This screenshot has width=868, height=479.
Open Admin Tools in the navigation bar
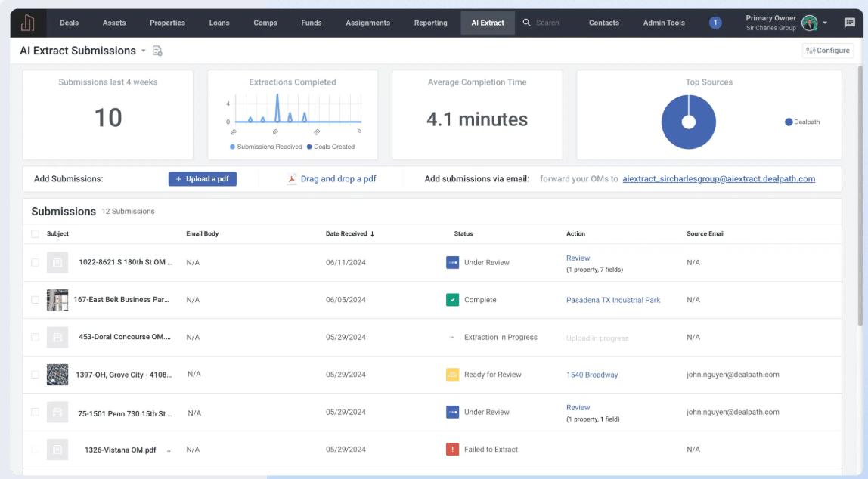pos(664,23)
